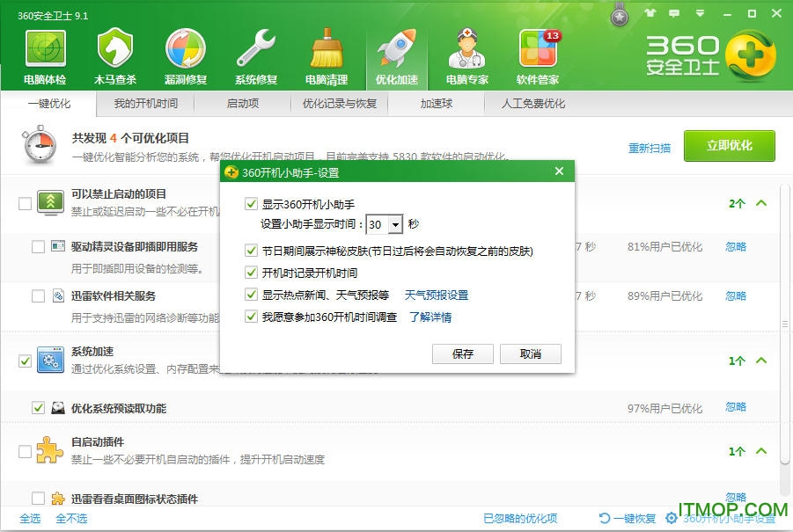Image resolution: width=793 pixels, height=532 pixels.
Task: Click the skin shirt icon in title bar
Action: click(x=650, y=13)
